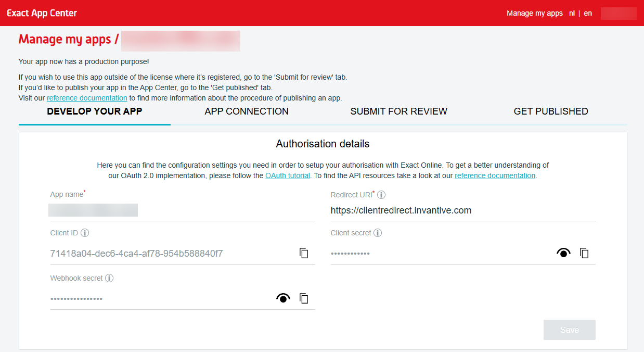Click the Client secret info icon
Image resolution: width=644 pixels, height=352 pixels.
point(378,233)
